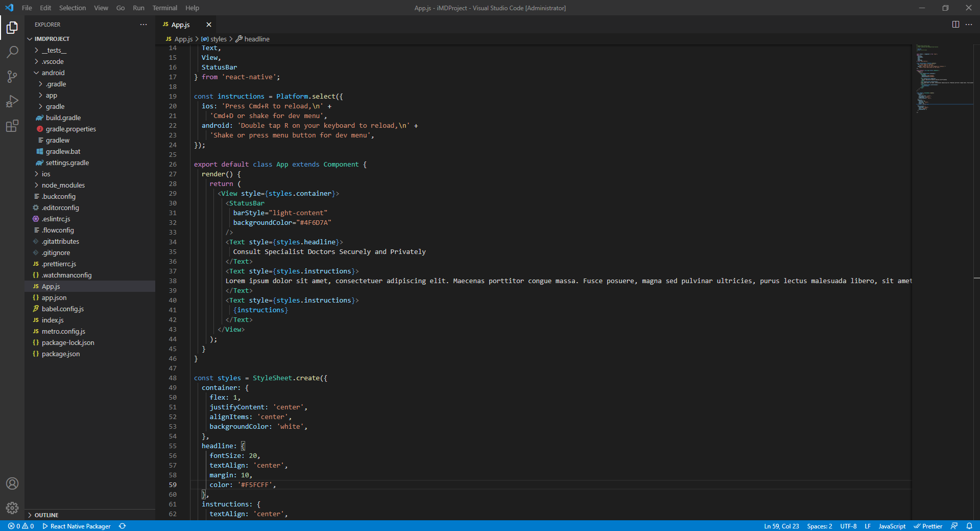Viewport: 980px width, 531px height.
Task: Open package.json in the explorer
Action: 60,354
